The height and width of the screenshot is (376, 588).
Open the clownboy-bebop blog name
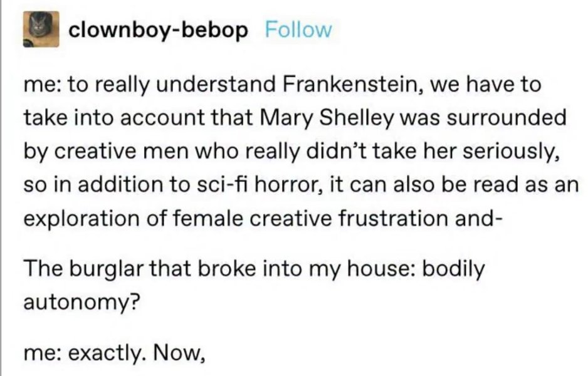pos(158,30)
